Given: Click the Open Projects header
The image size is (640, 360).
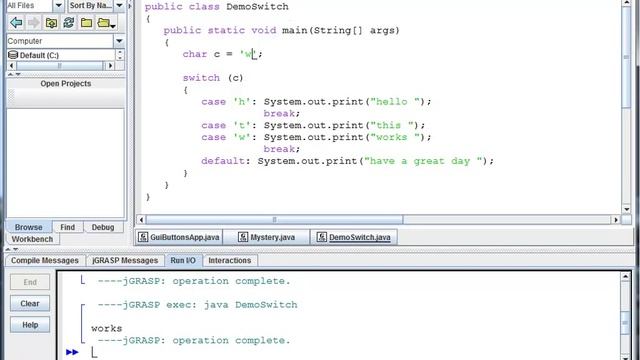Looking at the screenshot, I should click(65, 83).
